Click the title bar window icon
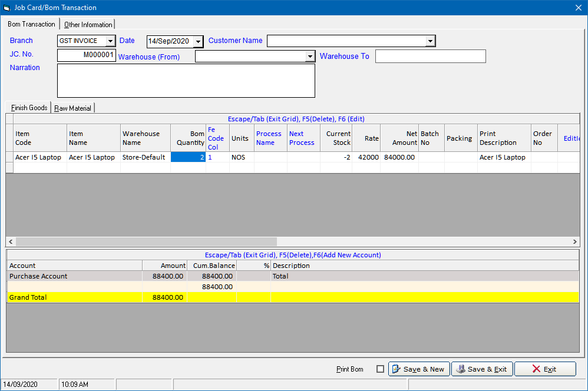 [6, 8]
